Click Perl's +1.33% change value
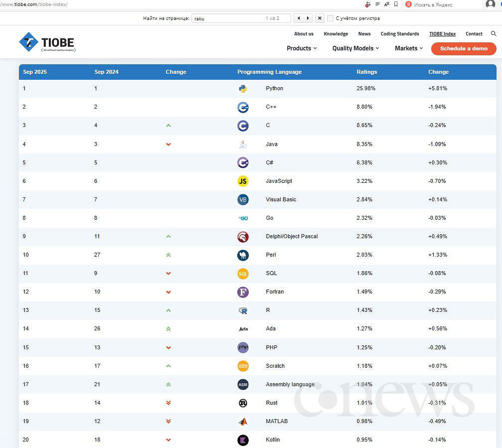The width and height of the screenshot is (502, 448). coord(438,255)
